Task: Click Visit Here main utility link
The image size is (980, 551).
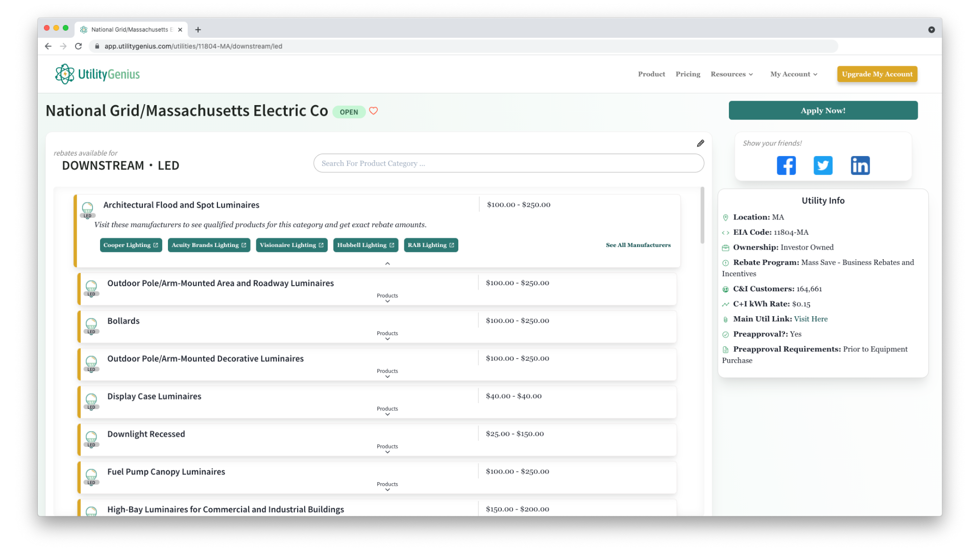Action: 811,319
